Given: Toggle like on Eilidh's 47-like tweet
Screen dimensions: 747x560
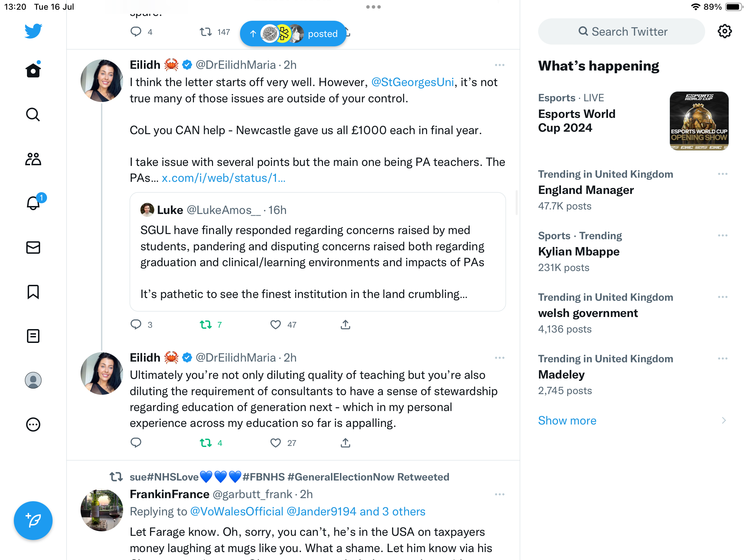Looking at the screenshot, I should coord(276,325).
